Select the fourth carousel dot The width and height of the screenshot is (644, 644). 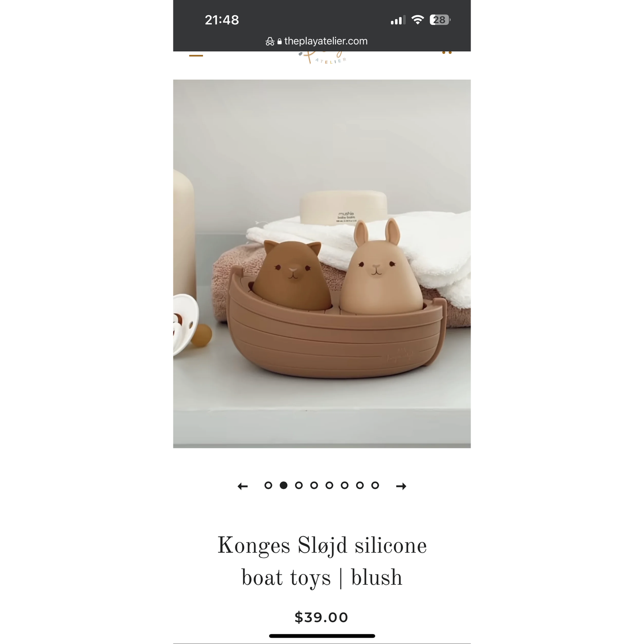pyautogui.click(x=314, y=485)
